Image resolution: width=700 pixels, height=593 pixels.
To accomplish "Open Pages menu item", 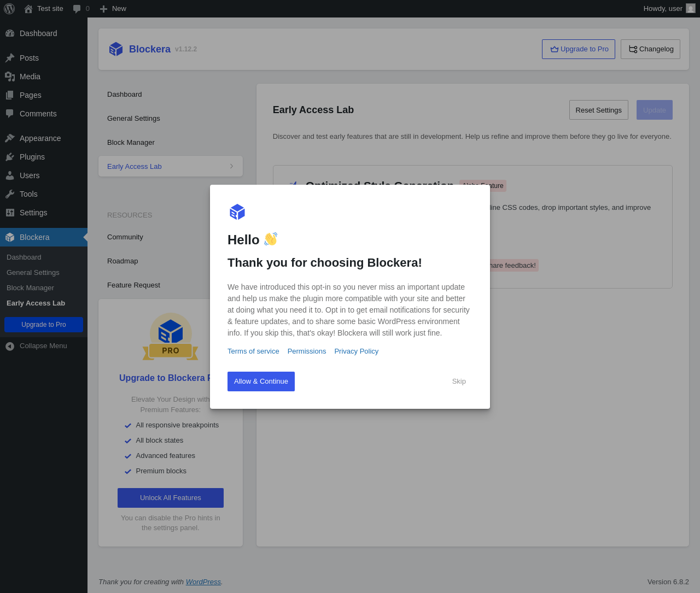I will tap(44, 95).
